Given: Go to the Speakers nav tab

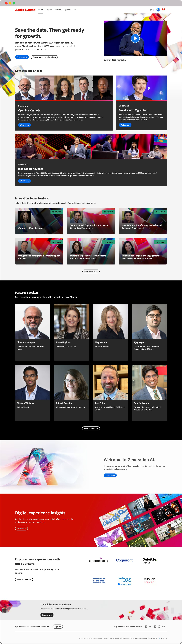Looking at the screenshot, I should click(x=49, y=10).
